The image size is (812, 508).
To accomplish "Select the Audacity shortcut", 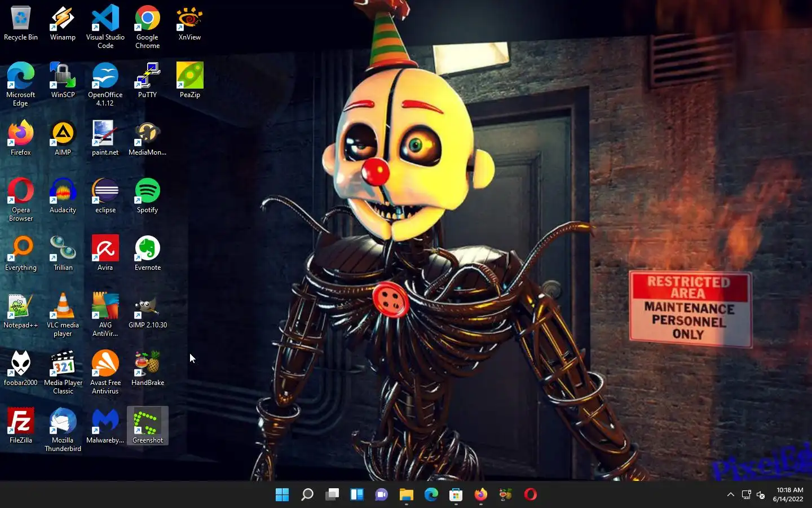I will pyautogui.click(x=63, y=196).
